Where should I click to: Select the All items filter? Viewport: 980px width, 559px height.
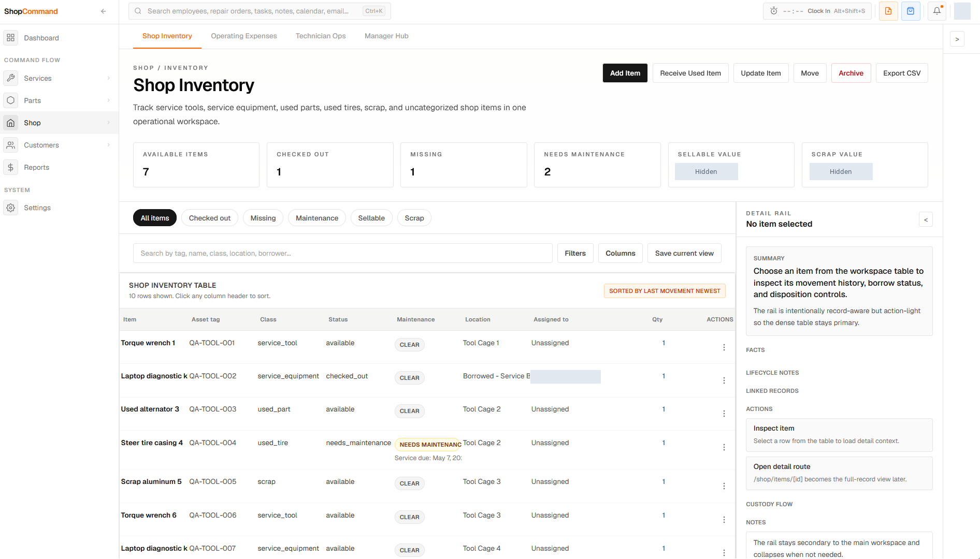(x=155, y=218)
